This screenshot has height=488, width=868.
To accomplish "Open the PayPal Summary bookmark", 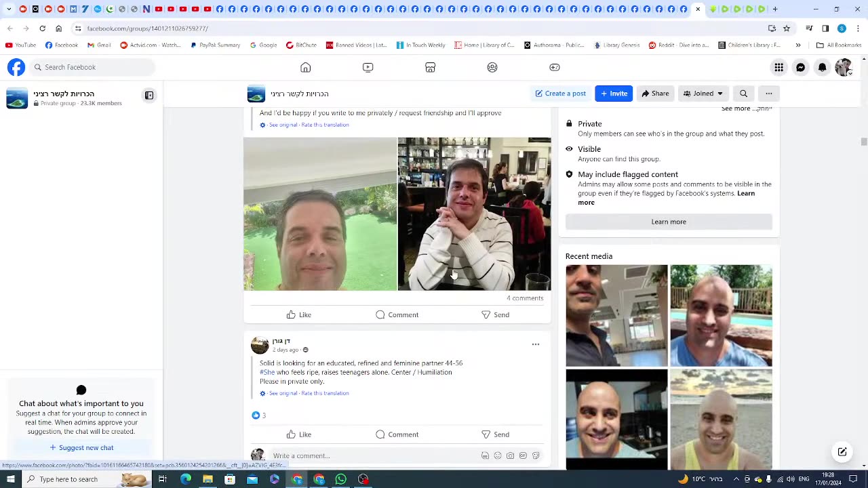I will (215, 45).
